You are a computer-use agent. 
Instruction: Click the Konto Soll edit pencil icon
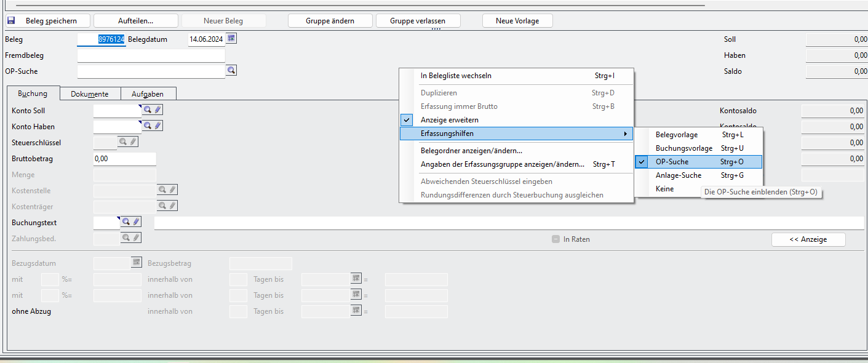tap(157, 110)
